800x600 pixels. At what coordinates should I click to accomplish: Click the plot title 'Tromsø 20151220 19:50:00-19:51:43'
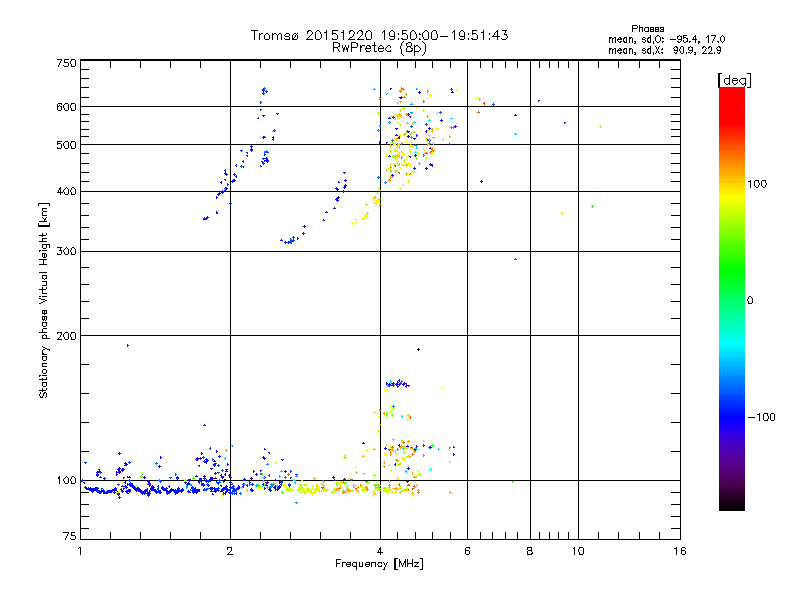pyautogui.click(x=379, y=35)
